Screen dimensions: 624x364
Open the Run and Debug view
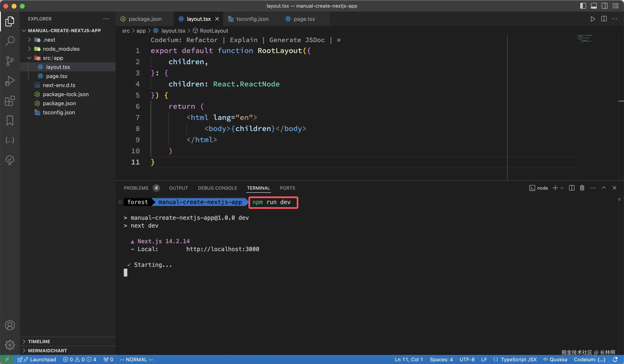(10, 81)
